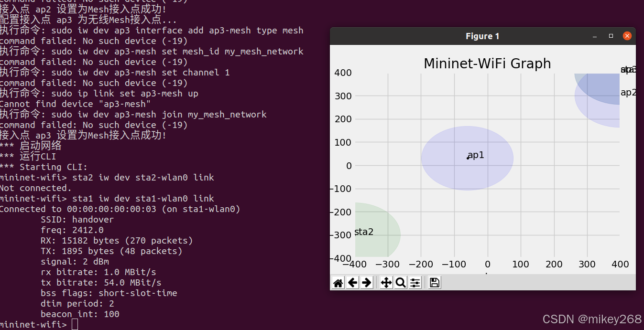Select the right-arrow navigation icon
Viewport: 644px width, 330px height.
pyautogui.click(x=367, y=282)
